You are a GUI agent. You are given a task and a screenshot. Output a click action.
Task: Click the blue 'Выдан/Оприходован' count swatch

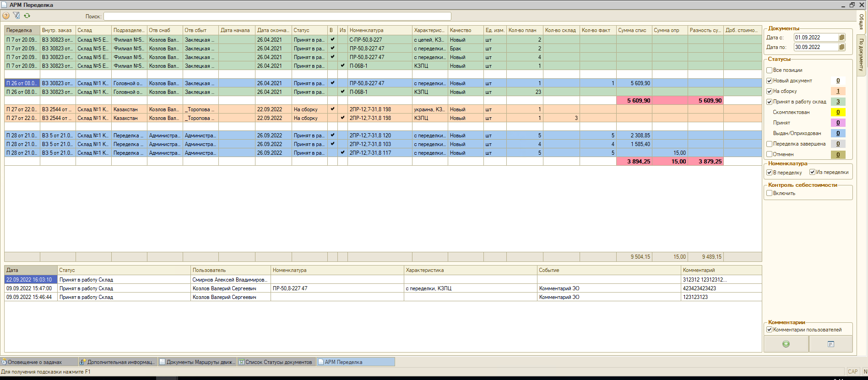[838, 133]
